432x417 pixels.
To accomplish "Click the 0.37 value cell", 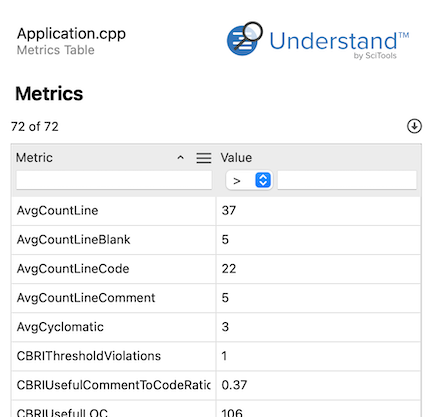I will [318, 385].
